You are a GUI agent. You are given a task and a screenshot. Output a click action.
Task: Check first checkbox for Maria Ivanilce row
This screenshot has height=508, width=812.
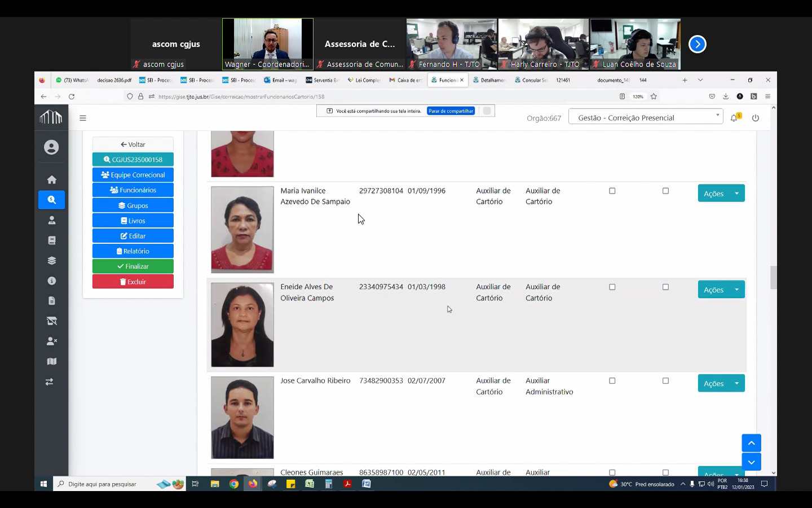tap(612, 191)
